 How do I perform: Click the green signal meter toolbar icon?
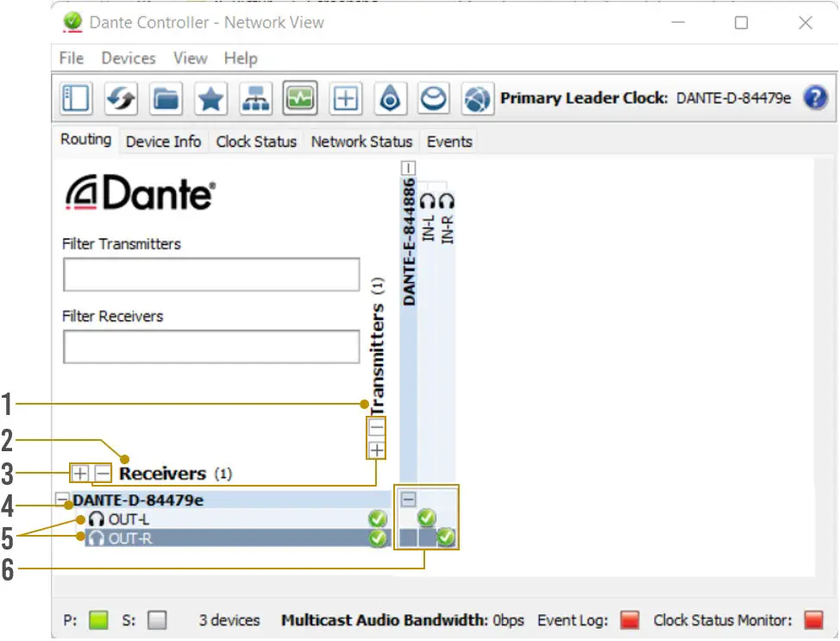click(300, 98)
